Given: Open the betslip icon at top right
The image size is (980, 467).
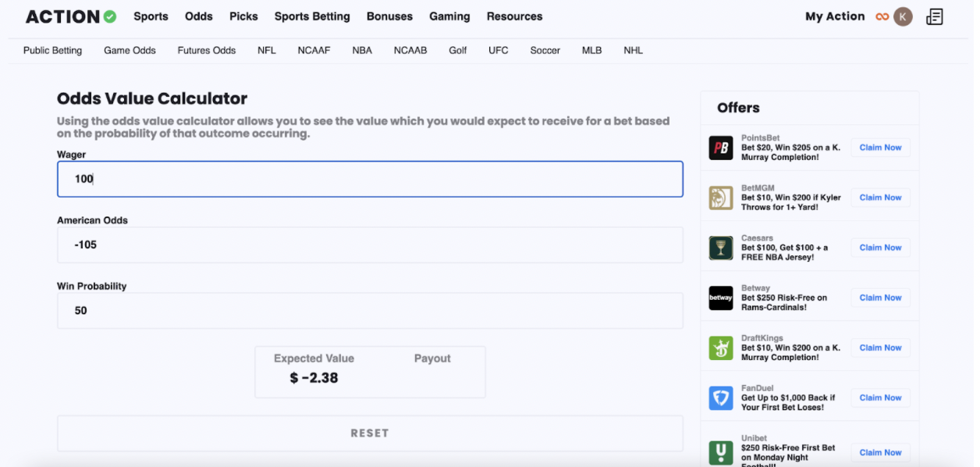Looking at the screenshot, I should (x=934, y=16).
